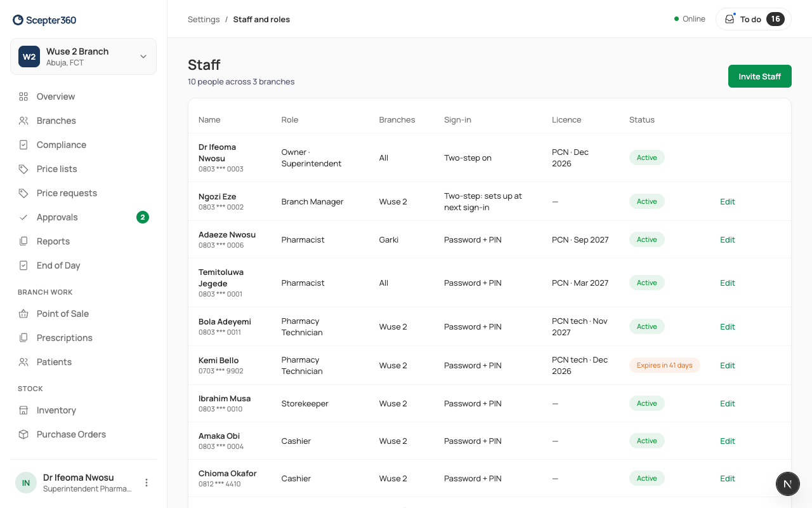Edit Chioma Okafor's staff record

(728, 478)
